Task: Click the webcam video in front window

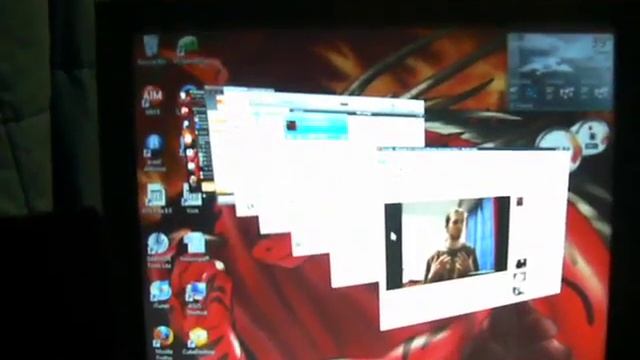Action: tap(447, 242)
